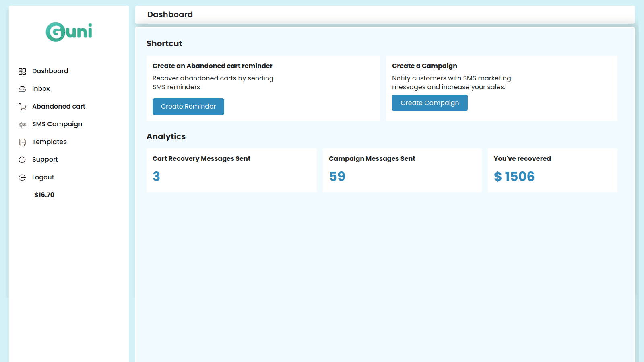Open the Inbox sidebar entry
The height and width of the screenshot is (362, 644).
coord(41,88)
